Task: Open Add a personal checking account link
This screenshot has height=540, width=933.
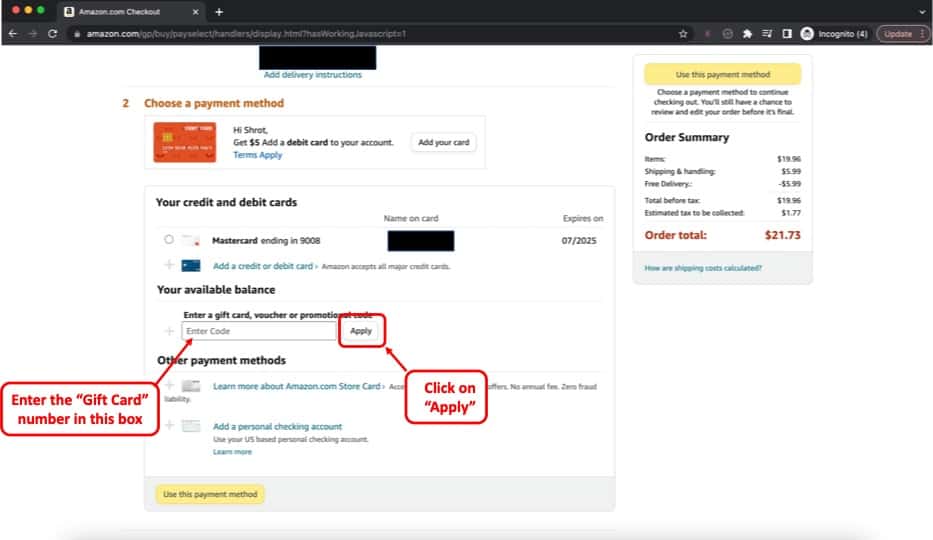Action: point(277,426)
